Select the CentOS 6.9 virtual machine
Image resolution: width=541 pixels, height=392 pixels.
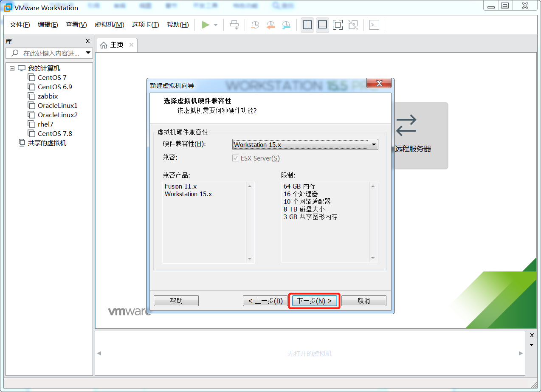(x=55, y=87)
